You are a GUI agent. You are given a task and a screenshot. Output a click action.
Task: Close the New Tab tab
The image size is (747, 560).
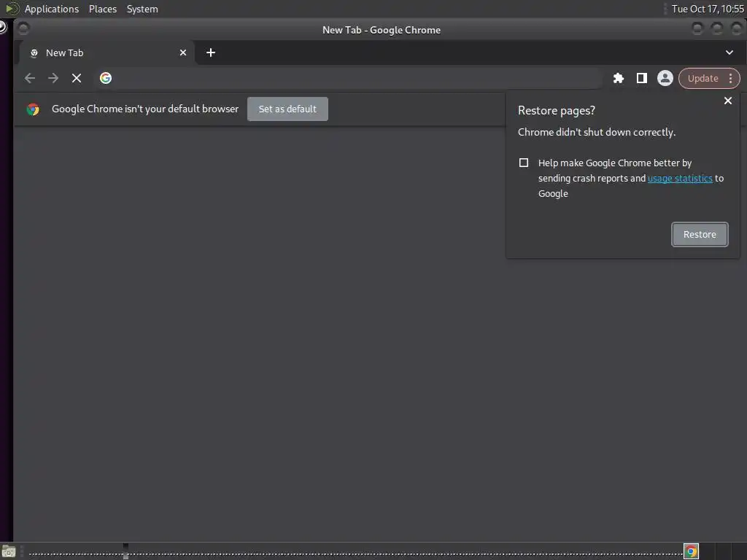point(183,52)
